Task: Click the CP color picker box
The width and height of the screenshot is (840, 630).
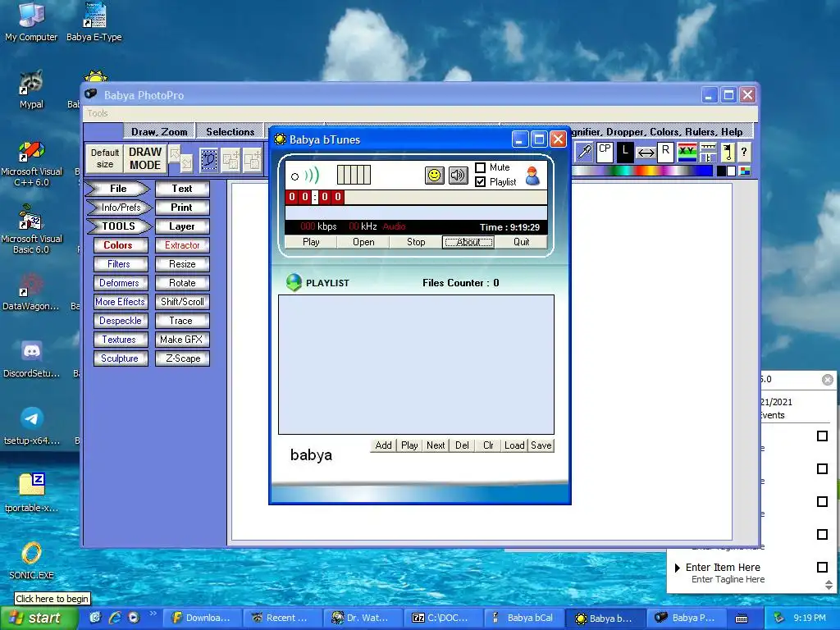Action: (x=605, y=153)
